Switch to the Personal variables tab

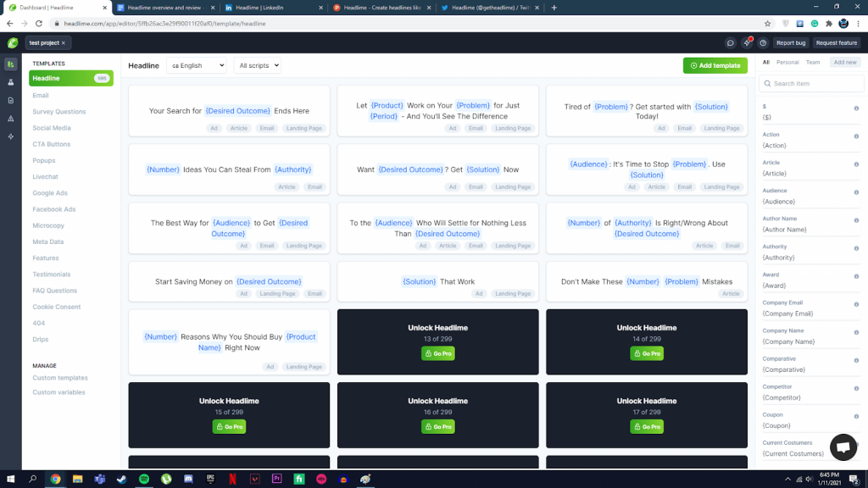787,63
